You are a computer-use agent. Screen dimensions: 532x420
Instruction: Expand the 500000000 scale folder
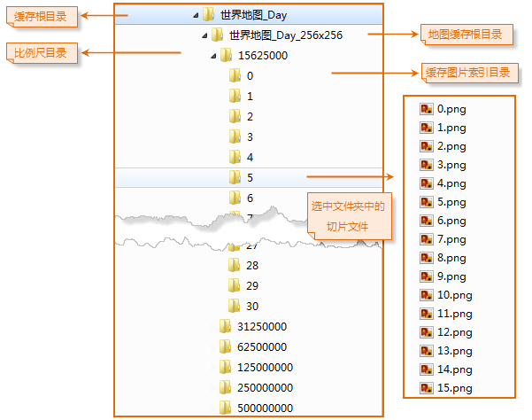212,408
